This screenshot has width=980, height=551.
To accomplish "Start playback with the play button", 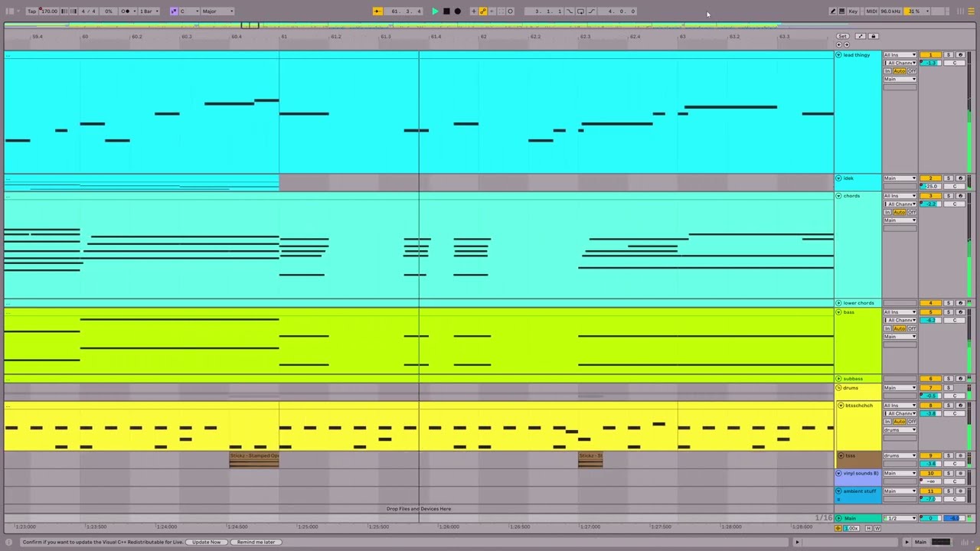I will [x=435, y=11].
